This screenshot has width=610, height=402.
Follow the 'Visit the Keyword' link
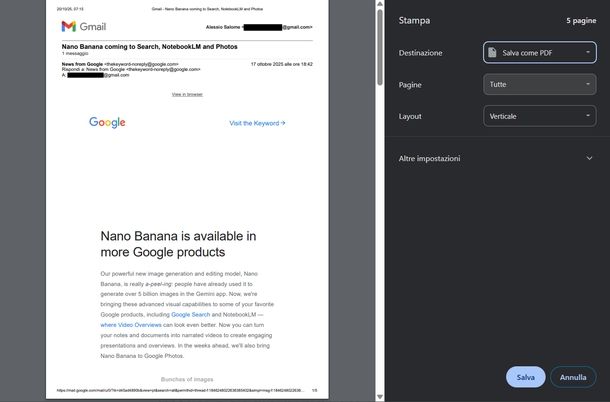(257, 123)
